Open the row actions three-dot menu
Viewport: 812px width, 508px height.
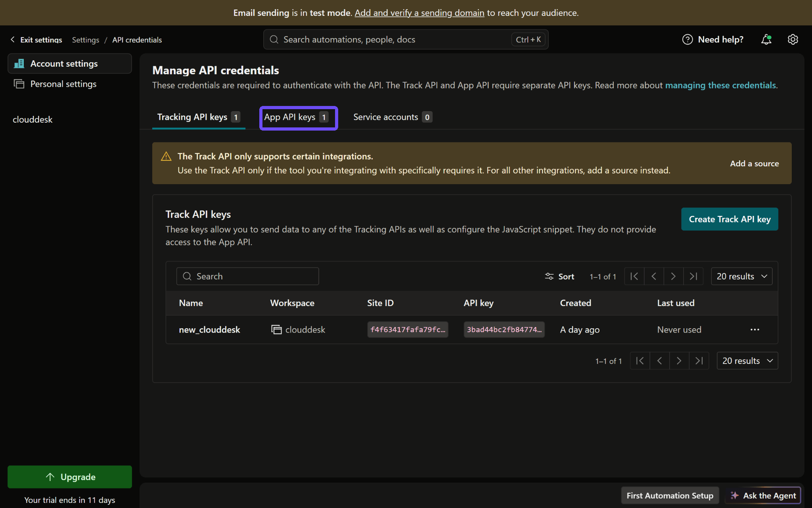(x=755, y=329)
